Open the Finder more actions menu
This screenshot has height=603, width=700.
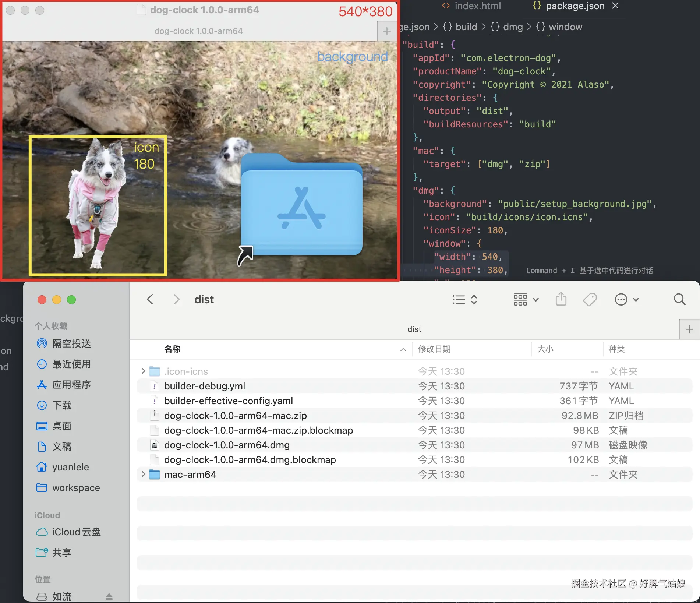[x=627, y=300]
